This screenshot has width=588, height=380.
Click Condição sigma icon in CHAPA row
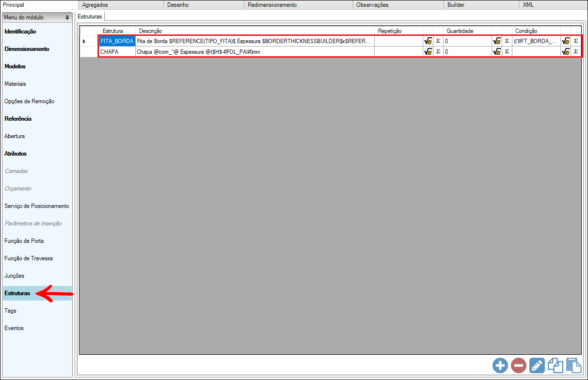(576, 51)
